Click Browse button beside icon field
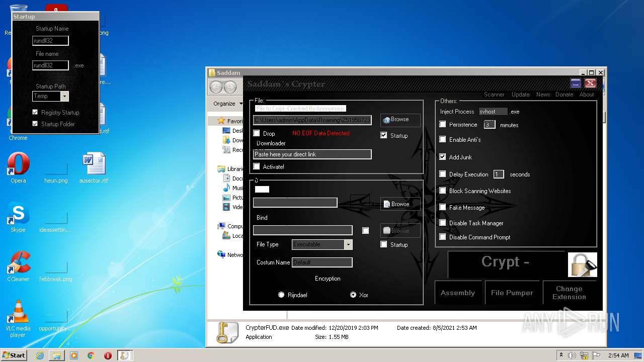644x362 pixels. click(x=400, y=204)
